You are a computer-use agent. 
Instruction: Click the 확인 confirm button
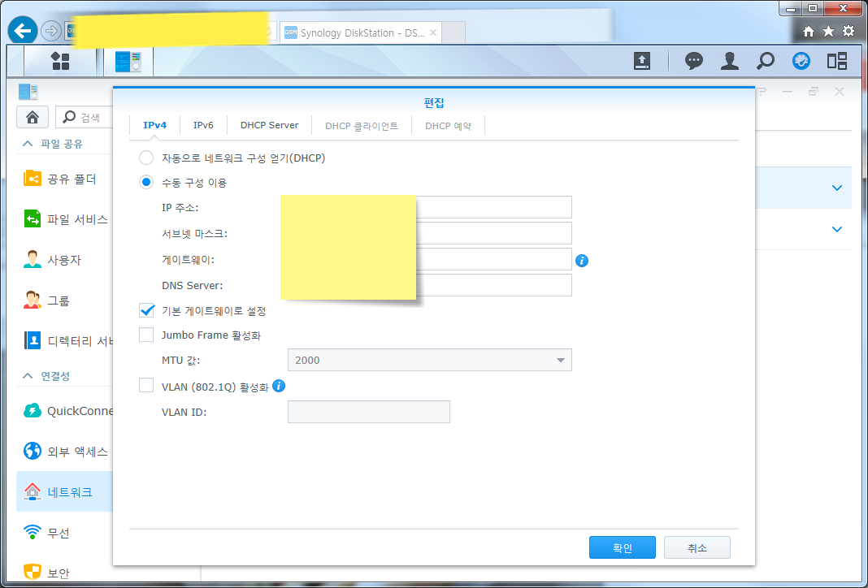coord(622,547)
